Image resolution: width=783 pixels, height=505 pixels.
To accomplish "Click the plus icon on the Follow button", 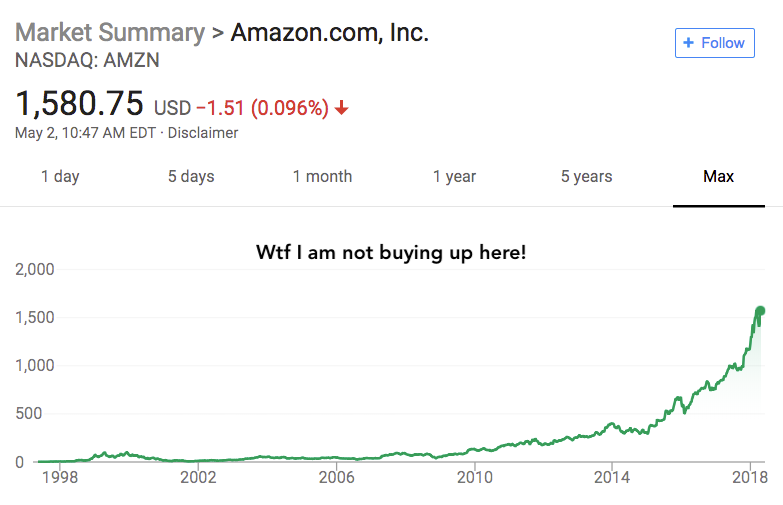I will [688, 43].
